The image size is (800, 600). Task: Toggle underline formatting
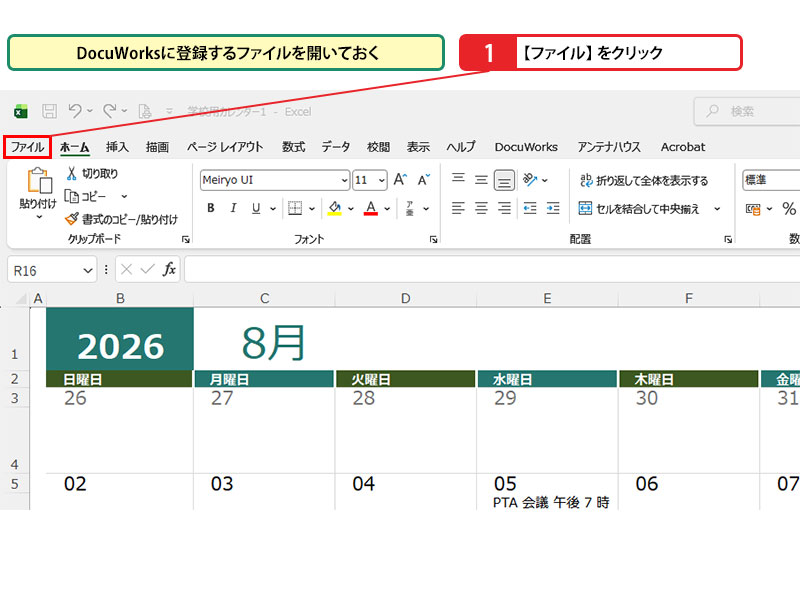tap(256, 208)
